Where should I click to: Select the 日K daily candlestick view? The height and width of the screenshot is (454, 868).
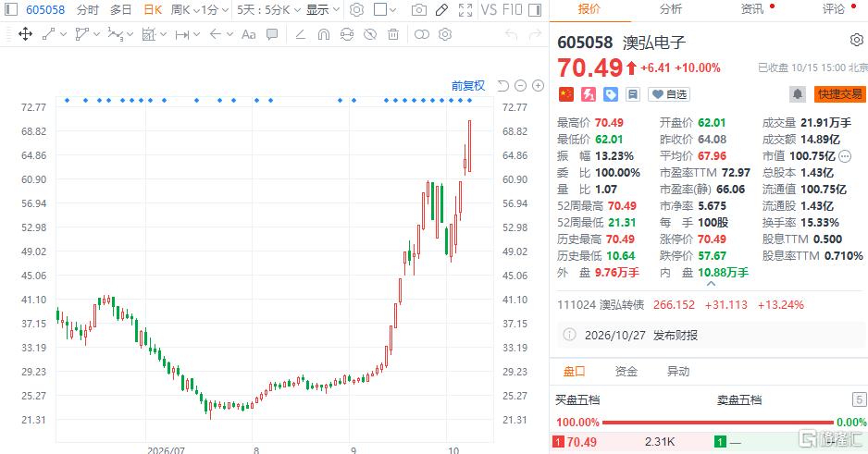[153, 9]
